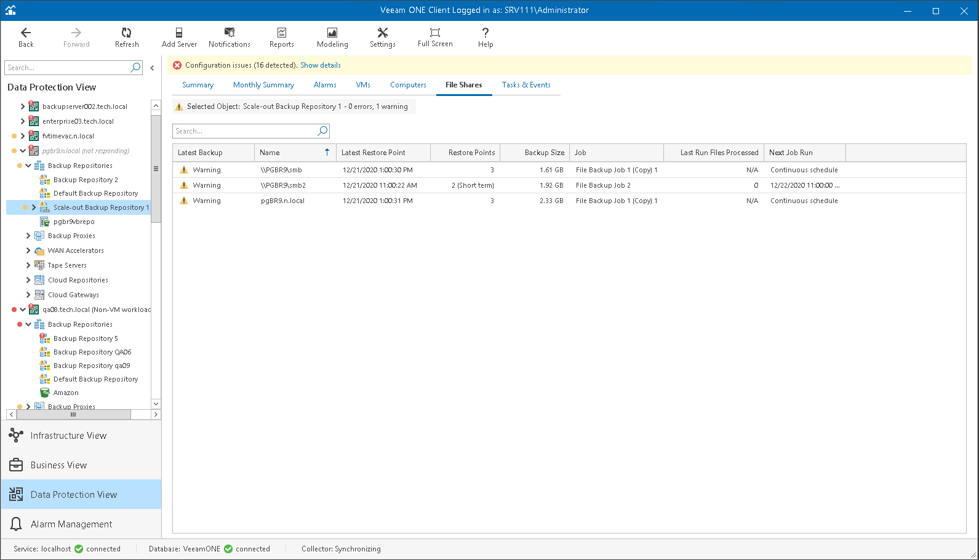Expand Cloud Gateways node
Screen dimensions: 979x560
click(x=28, y=295)
